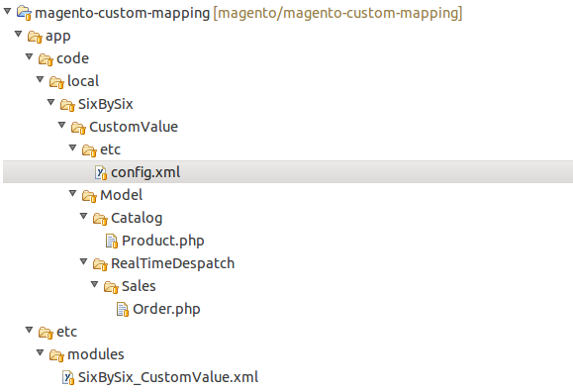Collapse the modules folder
The image size is (573, 392).
41,352
